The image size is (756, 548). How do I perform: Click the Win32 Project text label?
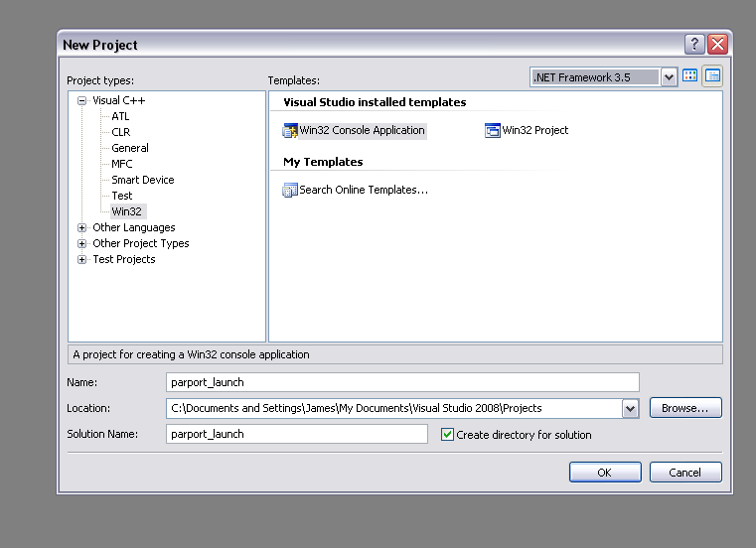(535, 131)
